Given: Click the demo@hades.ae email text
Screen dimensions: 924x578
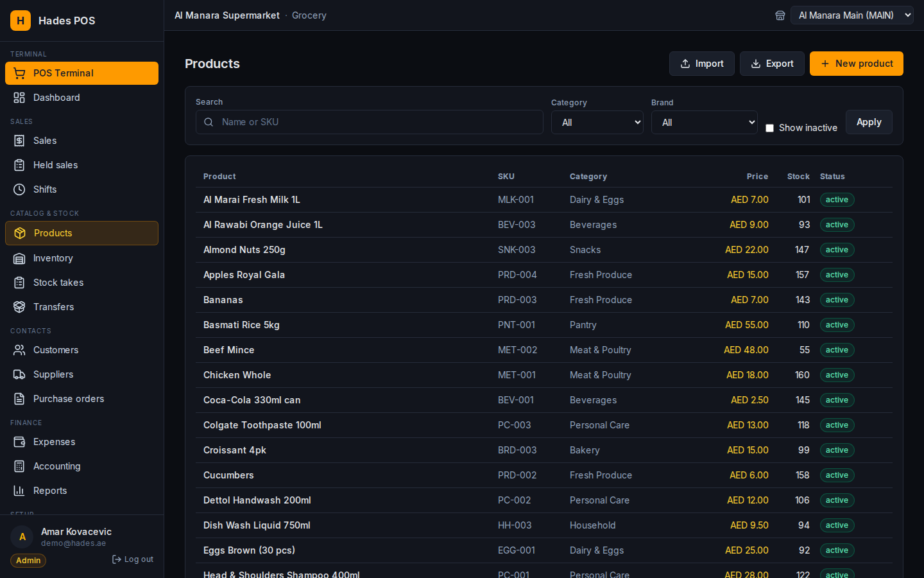Looking at the screenshot, I should point(74,543).
